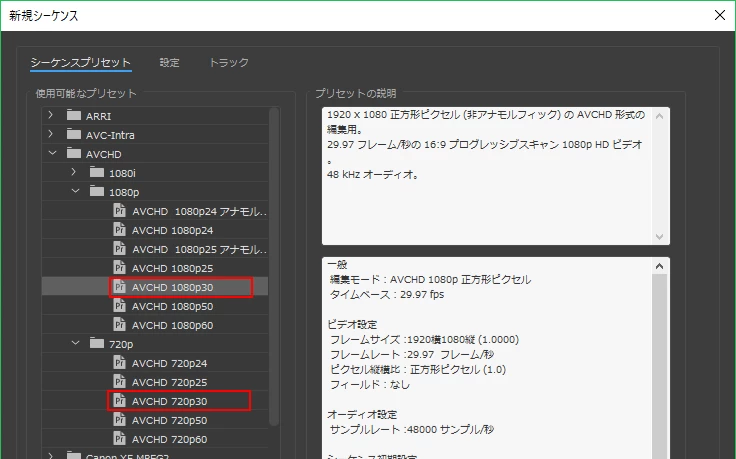
Task: Click the タイムベース : 29.97 fps line
Action: click(x=387, y=295)
